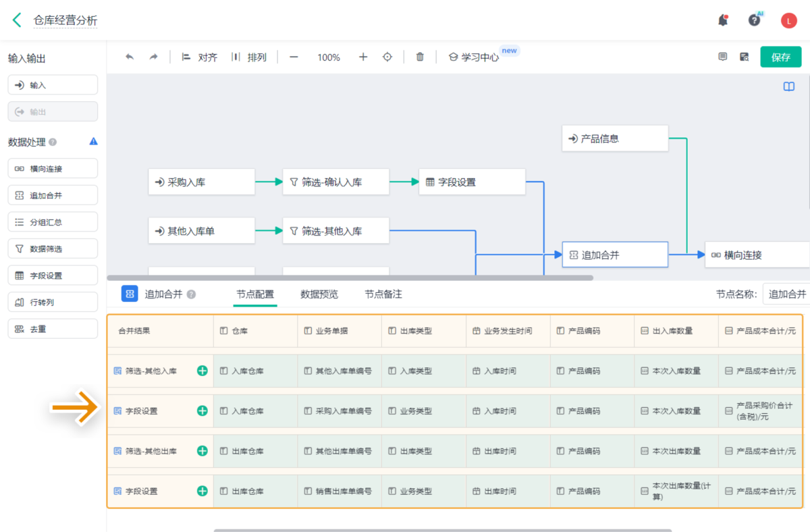Viewport: 810px width, 532px height.
Task: Open the 对齐 alignment dropdown
Action: coord(200,57)
